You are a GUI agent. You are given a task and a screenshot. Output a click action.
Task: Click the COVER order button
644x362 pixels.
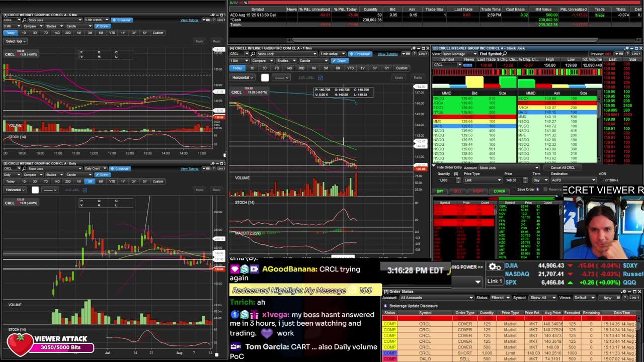pyautogui.click(x=500, y=192)
